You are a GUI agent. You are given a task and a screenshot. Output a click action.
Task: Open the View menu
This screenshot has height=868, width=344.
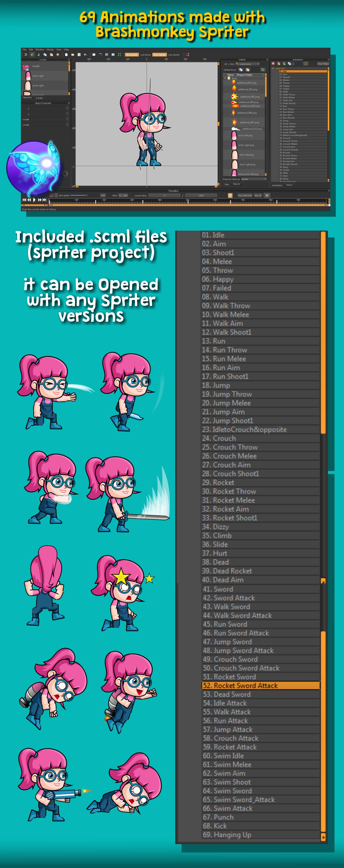59,49
